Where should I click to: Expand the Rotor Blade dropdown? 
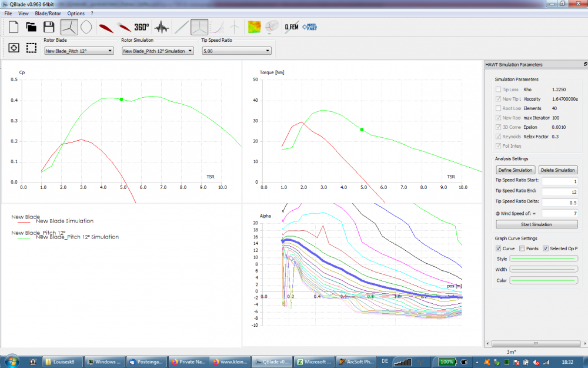79,51
